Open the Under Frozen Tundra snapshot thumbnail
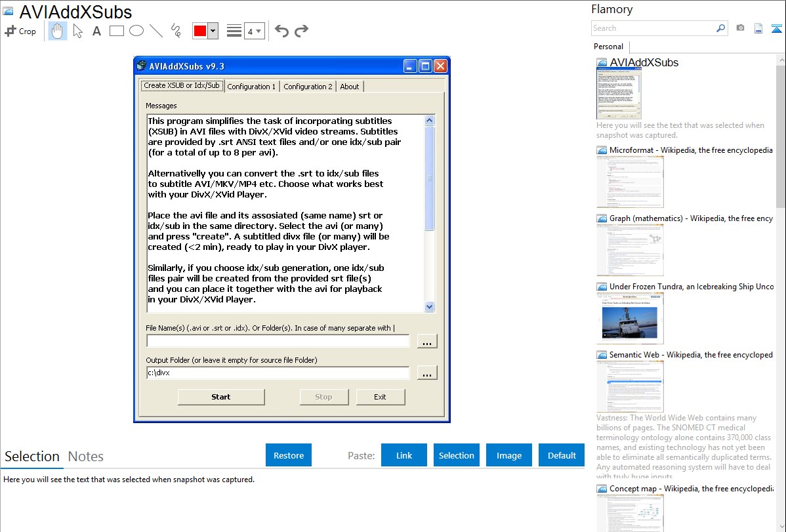This screenshot has width=786, height=532. pos(630,318)
